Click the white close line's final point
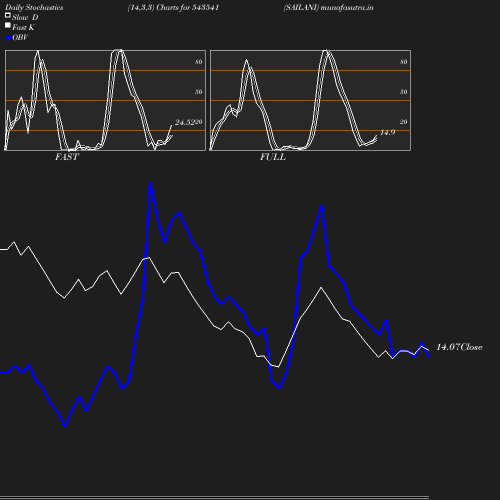Screen dimensions: 500x500 point(428,350)
